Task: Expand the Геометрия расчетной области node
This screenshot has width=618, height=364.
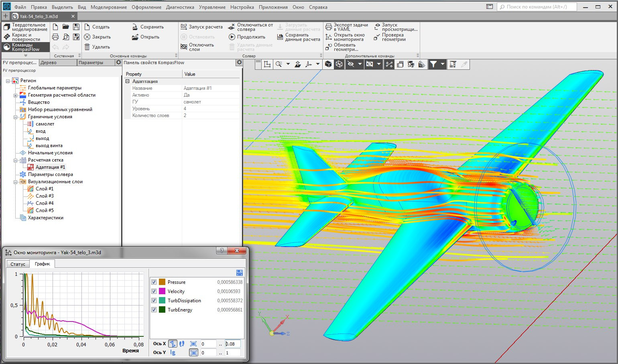Action: [15, 95]
